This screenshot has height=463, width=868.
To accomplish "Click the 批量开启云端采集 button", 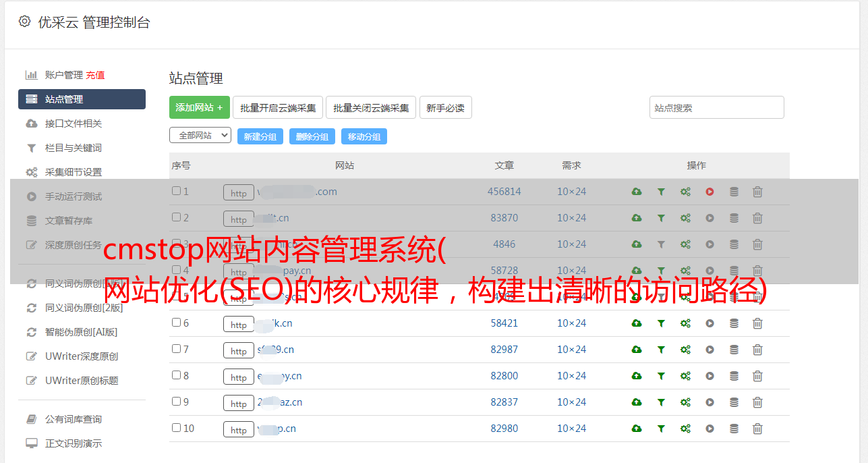I will click(278, 107).
